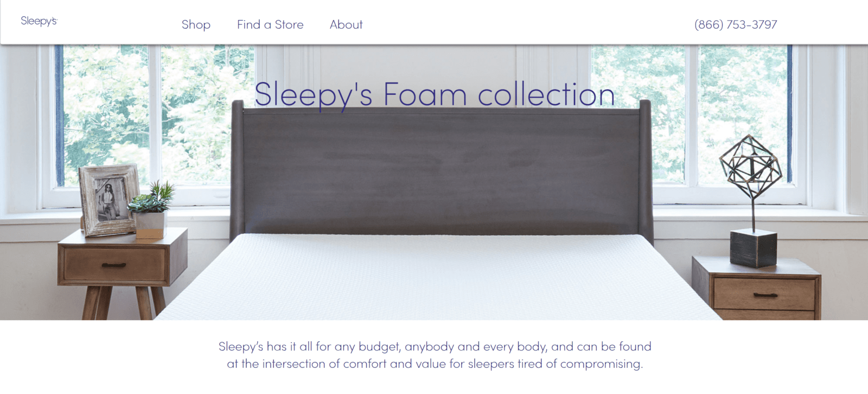Open the About navigation item

[x=346, y=24]
